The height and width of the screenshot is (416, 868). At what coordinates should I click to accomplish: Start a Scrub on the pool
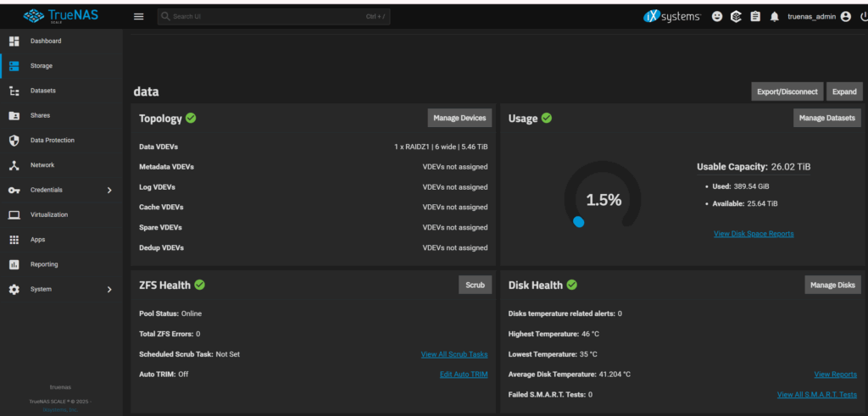[x=475, y=285]
